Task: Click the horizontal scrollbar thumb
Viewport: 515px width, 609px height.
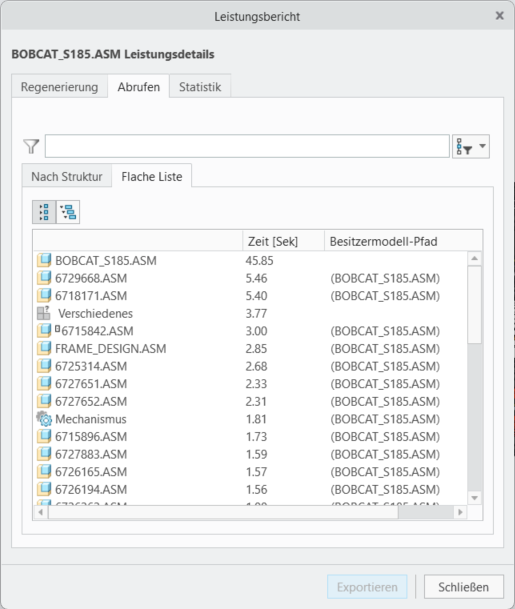Action: pyautogui.click(x=223, y=512)
